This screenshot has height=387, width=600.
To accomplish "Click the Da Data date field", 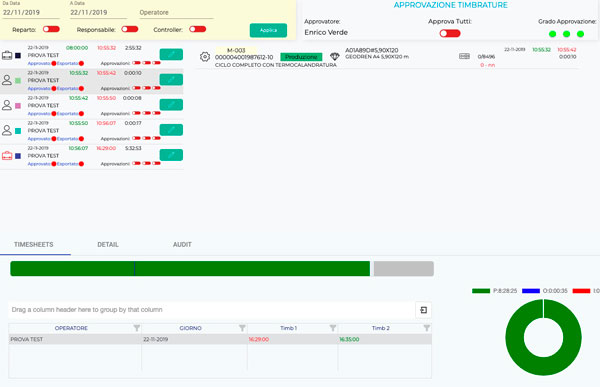I will [31, 13].
